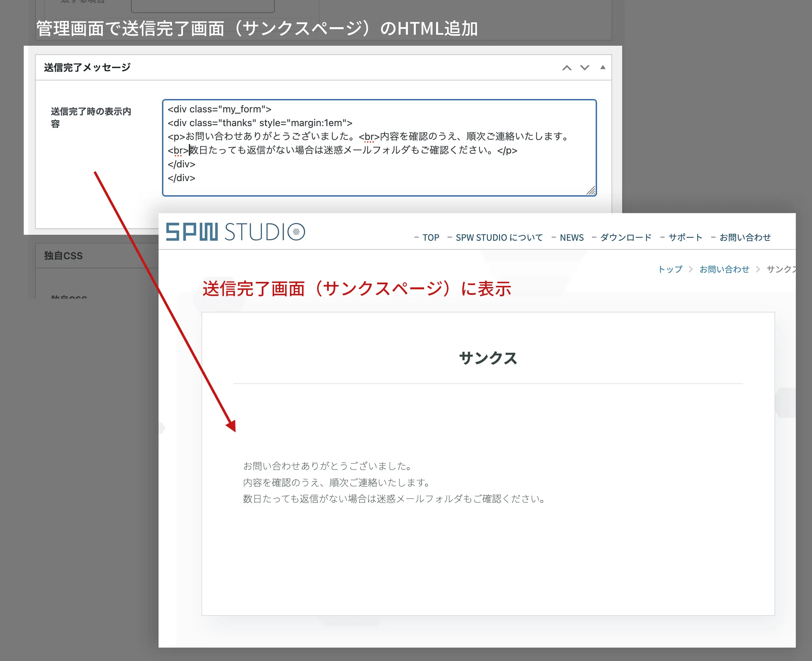This screenshot has height=661, width=812.
Task: Open the お問い合わせ navigation menu item
Action: pos(745,238)
